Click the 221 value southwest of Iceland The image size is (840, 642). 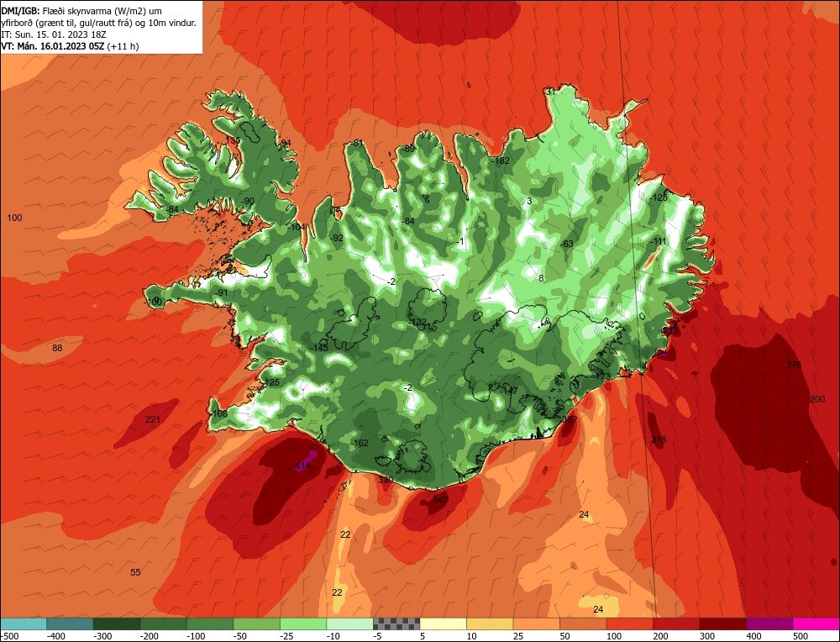click(x=153, y=419)
